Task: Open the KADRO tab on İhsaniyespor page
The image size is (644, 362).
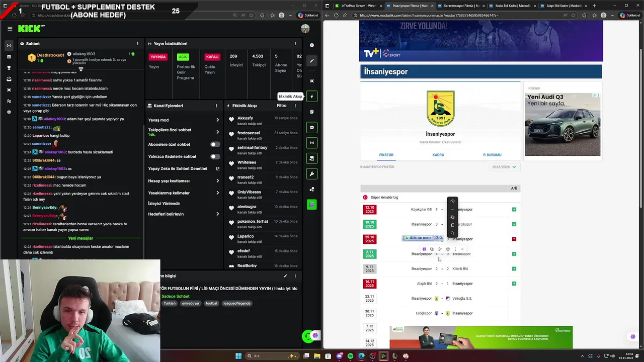Action: (438, 155)
